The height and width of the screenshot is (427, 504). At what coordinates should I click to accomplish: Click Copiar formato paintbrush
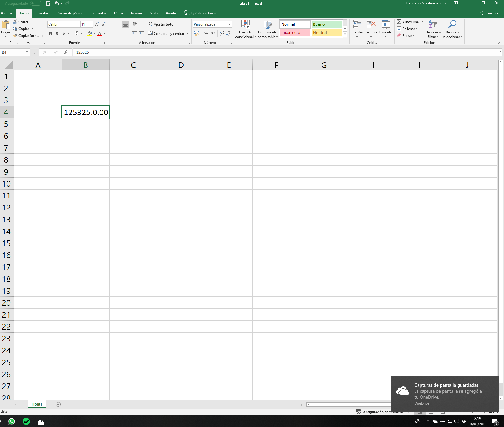[28, 36]
